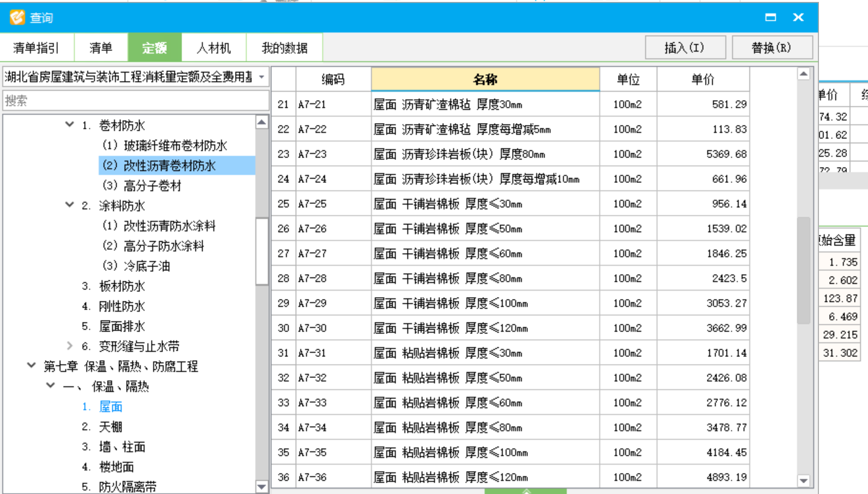Viewport: 868px width, 494px height.
Task: Click the 替换(R) button
Action: (772, 48)
